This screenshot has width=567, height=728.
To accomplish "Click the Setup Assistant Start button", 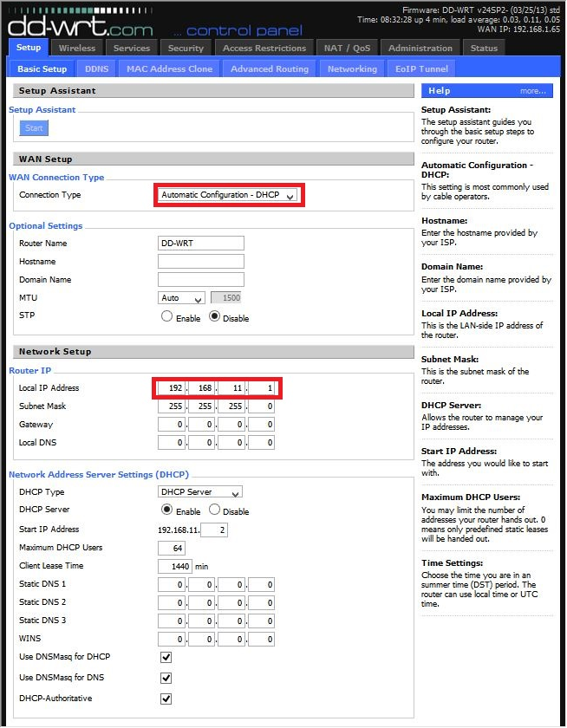I will (x=34, y=127).
